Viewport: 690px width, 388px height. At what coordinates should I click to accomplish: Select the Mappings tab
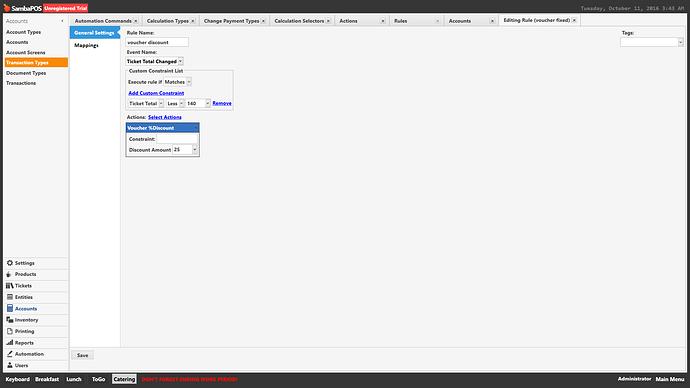(86, 45)
